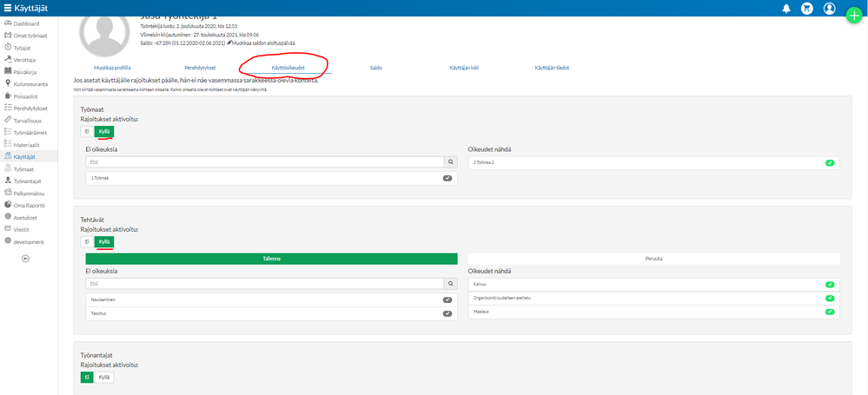868x395 pixels.
Task: Toggle the hamburger menu icon
Action: [7, 8]
